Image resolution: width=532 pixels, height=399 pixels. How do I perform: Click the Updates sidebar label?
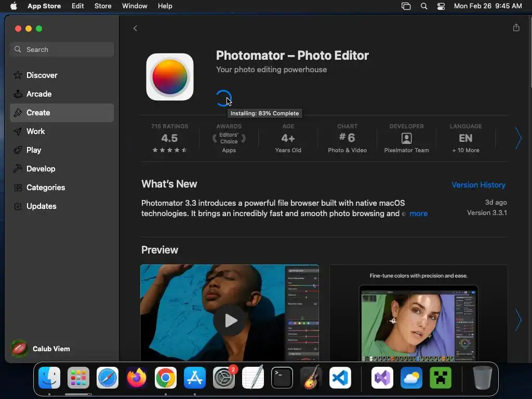point(42,206)
